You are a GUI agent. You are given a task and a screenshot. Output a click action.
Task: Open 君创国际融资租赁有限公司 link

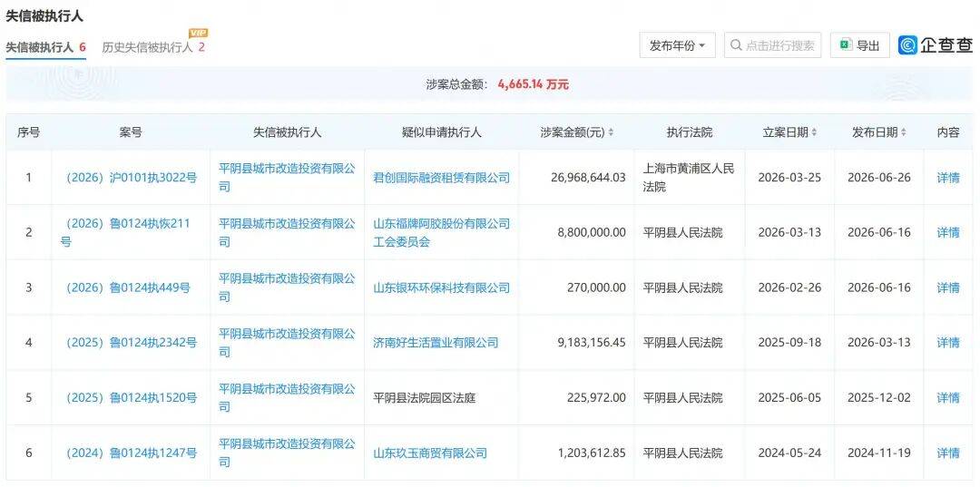pos(441,178)
